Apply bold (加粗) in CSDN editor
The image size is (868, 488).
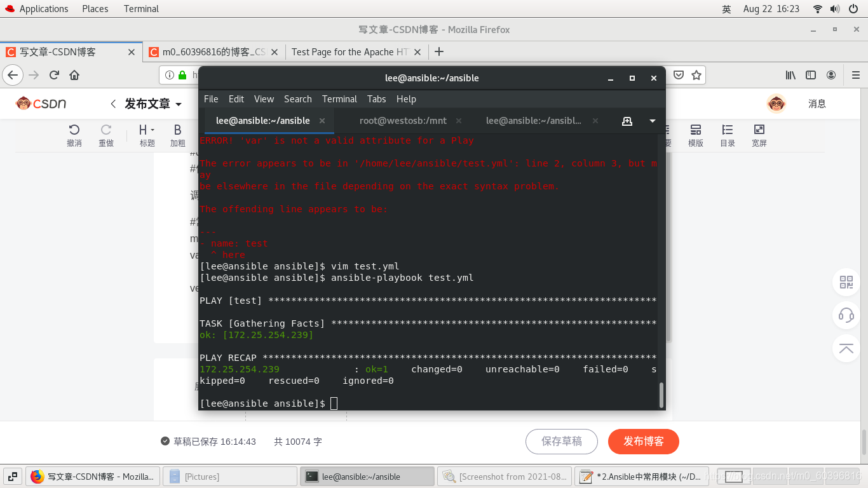pos(178,135)
